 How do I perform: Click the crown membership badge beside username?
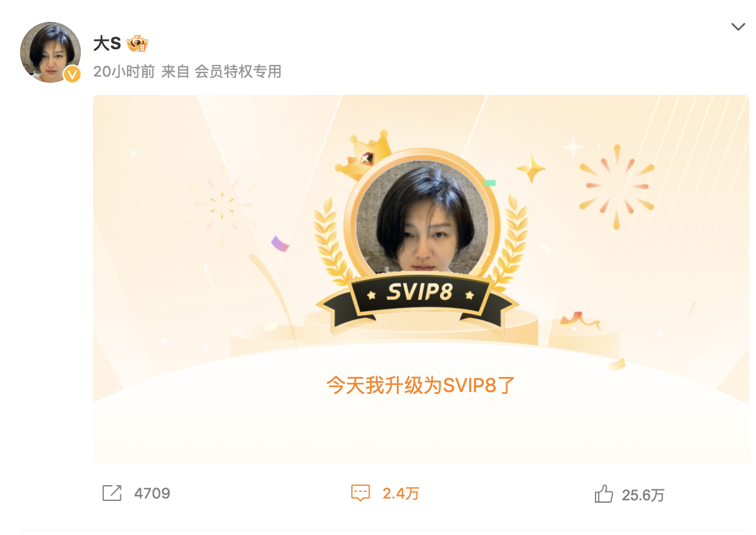point(137,44)
